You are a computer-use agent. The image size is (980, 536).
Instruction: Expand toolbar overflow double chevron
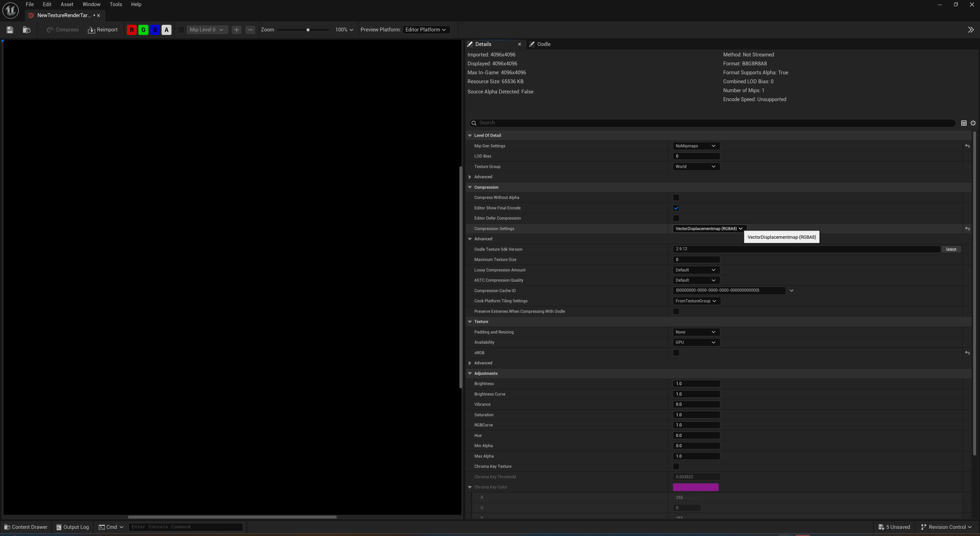pos(971,30)
